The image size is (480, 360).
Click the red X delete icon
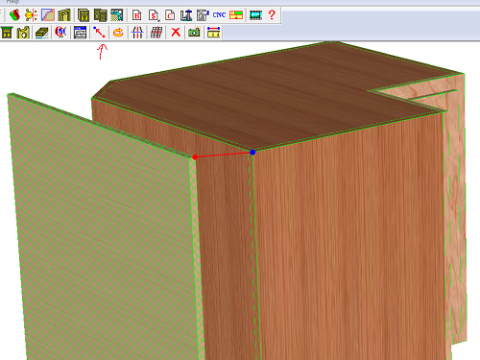176,32
